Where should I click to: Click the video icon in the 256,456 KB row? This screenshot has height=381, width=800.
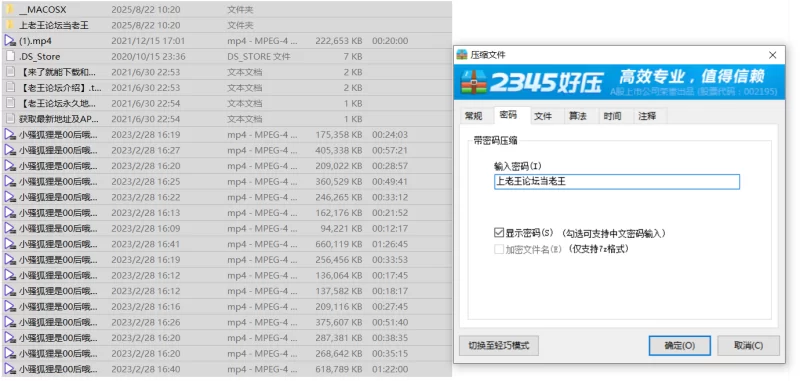tap(10, 260)
